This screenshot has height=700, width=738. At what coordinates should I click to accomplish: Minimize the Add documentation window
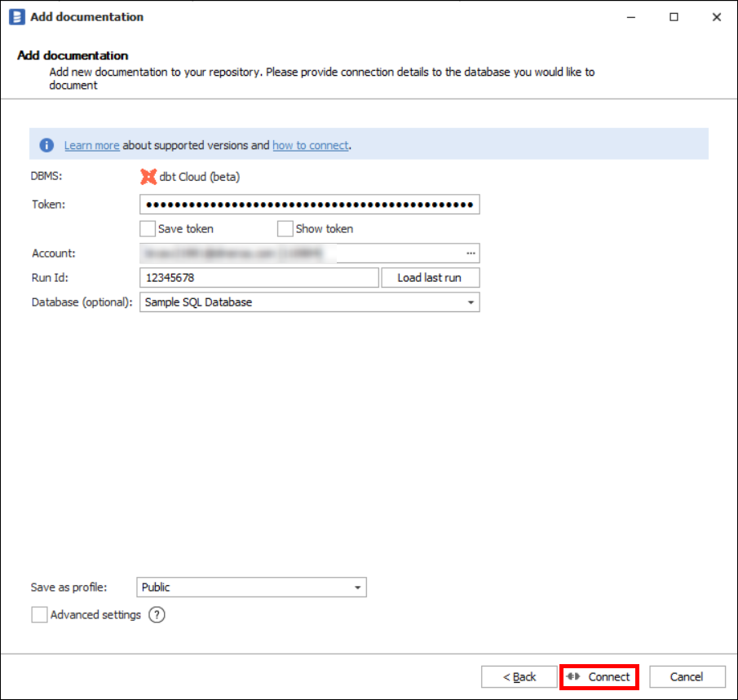pyautogui.click(x=631, y=16)
